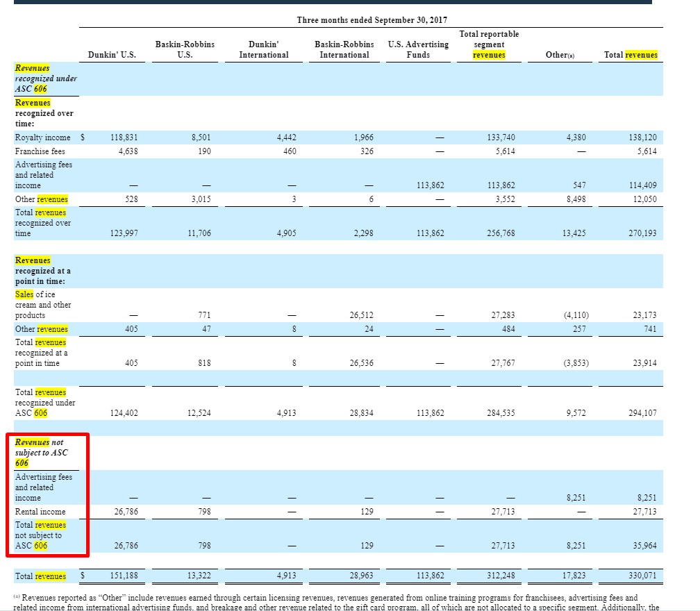Select the segment total revenues 312,248
700x611 pixels.
(501, 576)
